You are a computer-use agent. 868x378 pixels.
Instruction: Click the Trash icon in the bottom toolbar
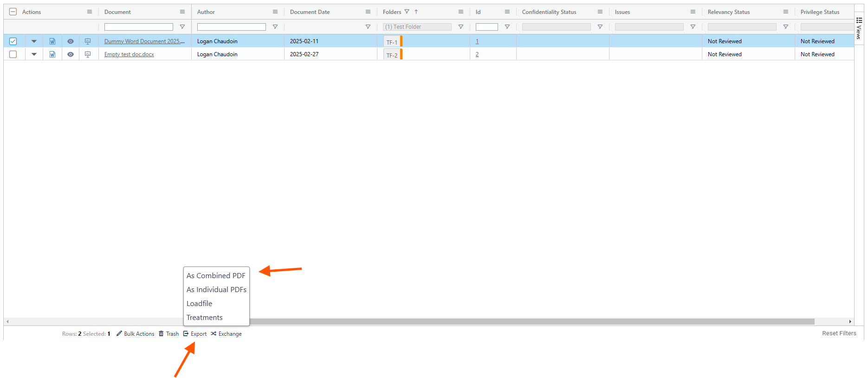point(162,333)
